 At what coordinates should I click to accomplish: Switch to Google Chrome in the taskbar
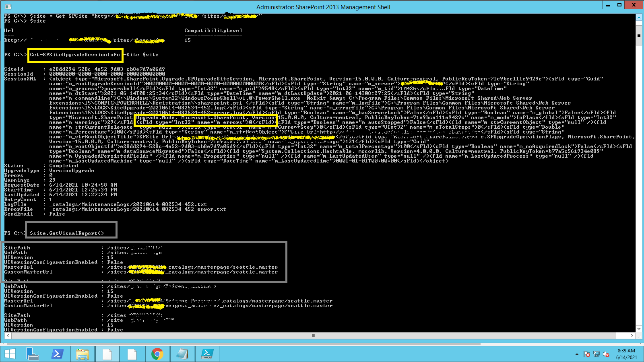click(x=157, y=354)
